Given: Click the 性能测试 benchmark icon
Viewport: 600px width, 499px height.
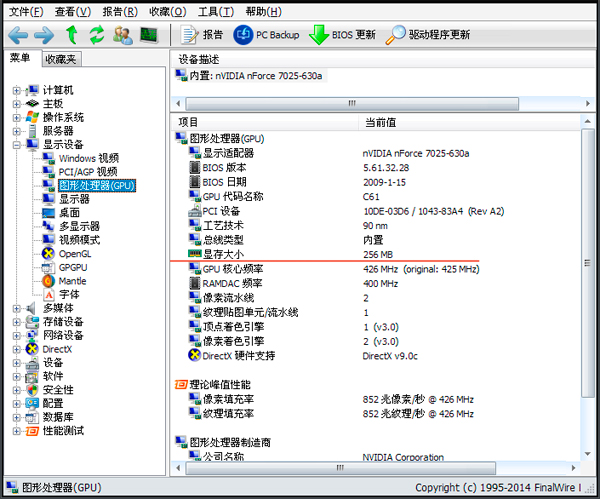Looking at the screenshot, I should [x=32, y=431].
